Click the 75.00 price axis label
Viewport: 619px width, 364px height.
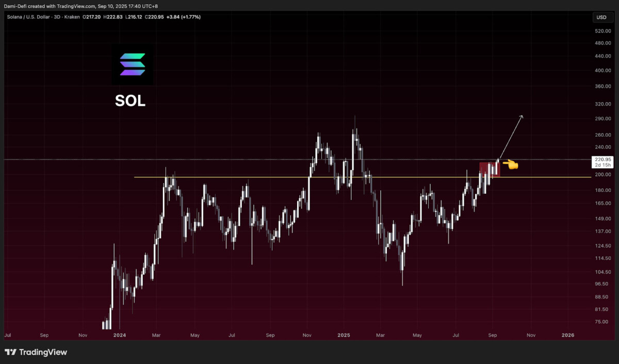(601, 322)
